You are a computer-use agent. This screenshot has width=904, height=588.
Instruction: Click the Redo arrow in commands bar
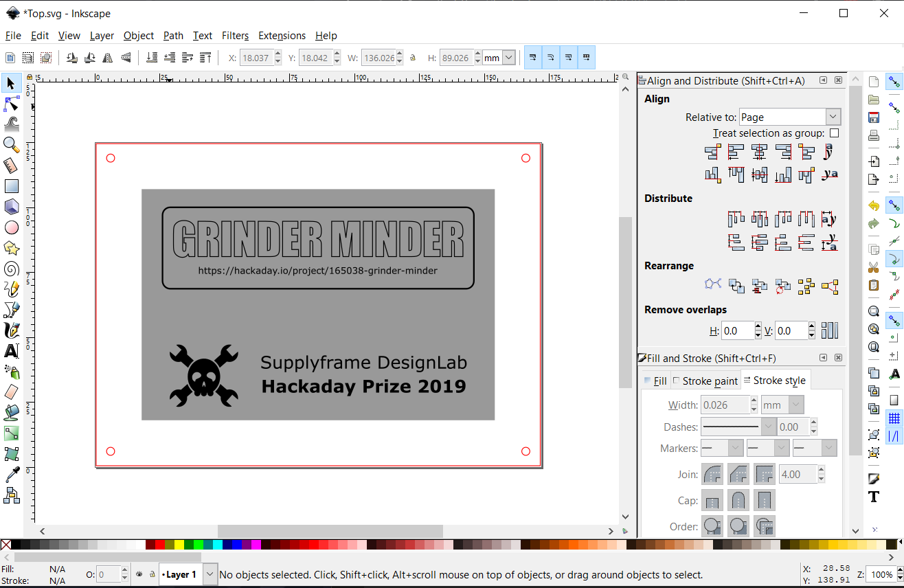[x=874, y=223]
